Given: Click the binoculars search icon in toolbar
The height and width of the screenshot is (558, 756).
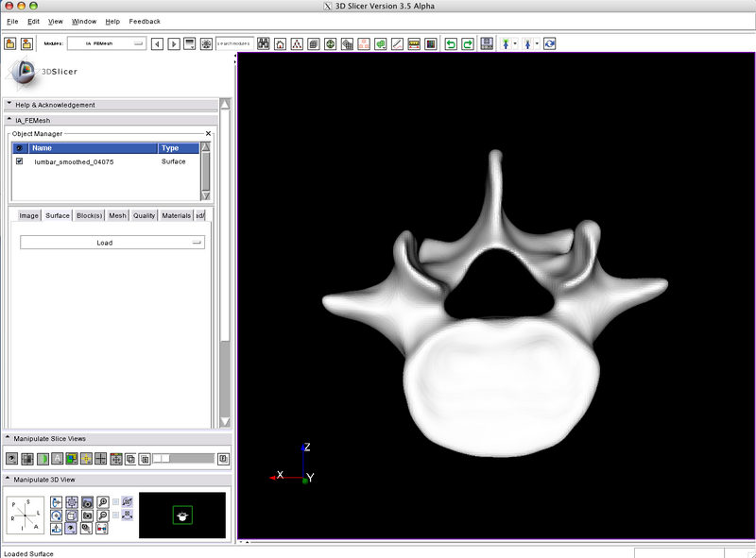Looking at the screenshot, I should pyautogui.click(x=264, y=43).
